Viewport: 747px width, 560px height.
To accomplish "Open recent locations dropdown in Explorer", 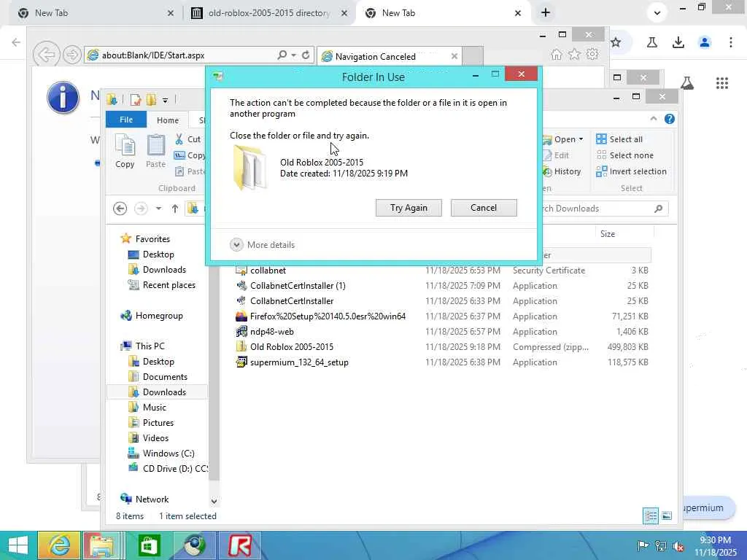I will pos(158,209).
